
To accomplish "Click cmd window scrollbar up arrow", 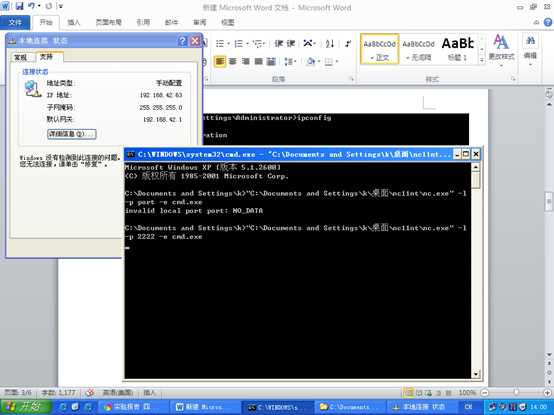I will (x=476, y=167).
